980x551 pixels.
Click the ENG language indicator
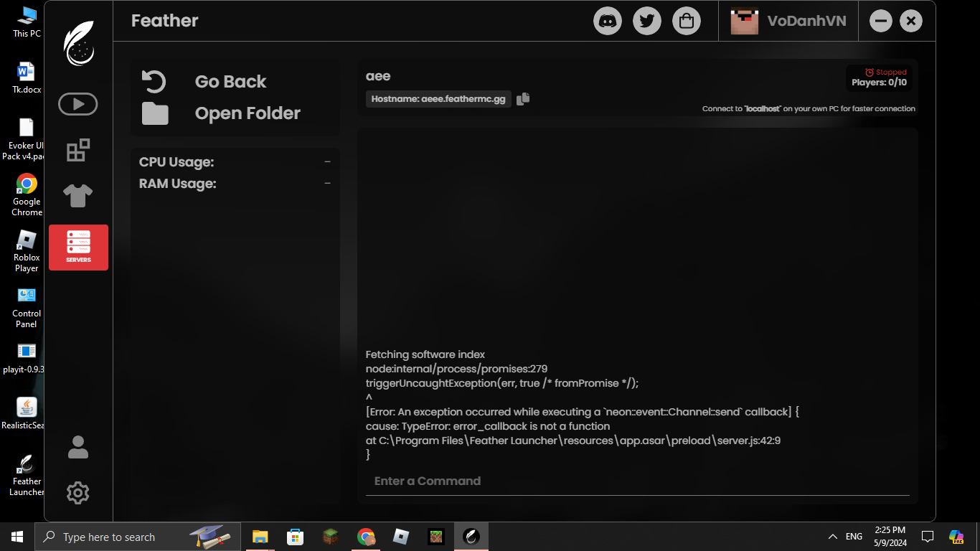point(854,537)
